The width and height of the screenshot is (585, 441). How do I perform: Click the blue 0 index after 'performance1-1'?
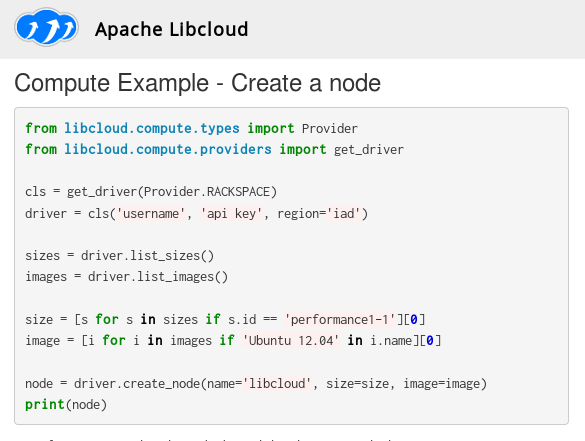(x=413, y=320)
